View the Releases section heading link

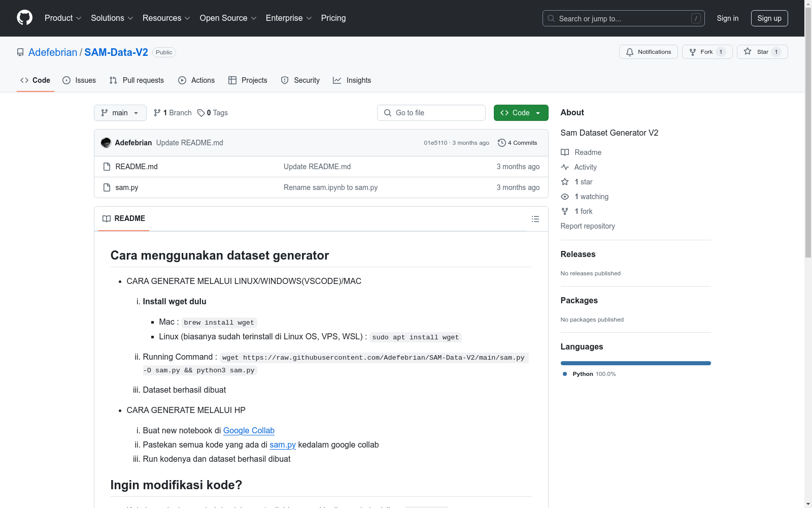(x=578, y=254)
